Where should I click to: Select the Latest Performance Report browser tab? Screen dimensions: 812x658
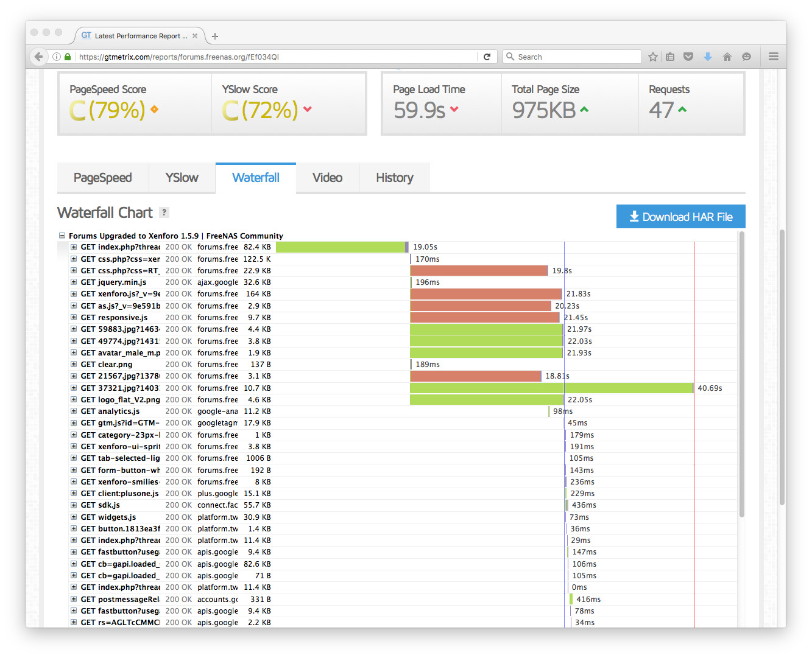[139, 36]
